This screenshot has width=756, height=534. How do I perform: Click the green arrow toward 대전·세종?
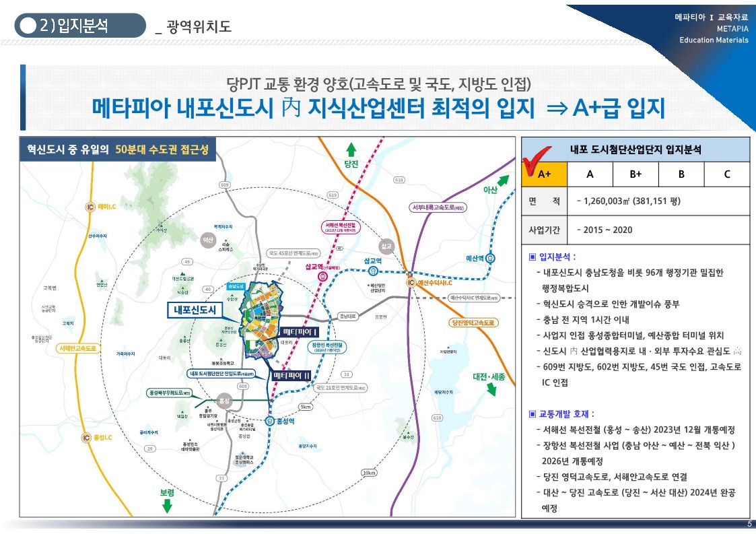492,390
